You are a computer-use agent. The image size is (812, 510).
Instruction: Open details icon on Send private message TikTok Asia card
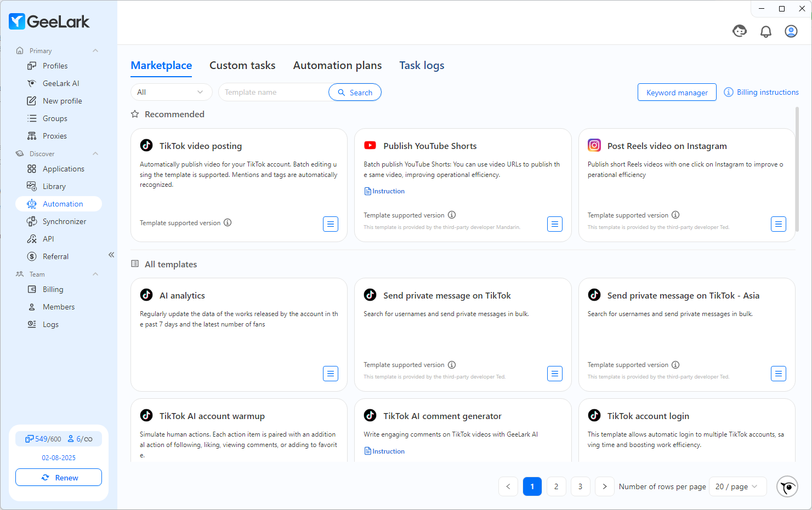pos(779,374)
